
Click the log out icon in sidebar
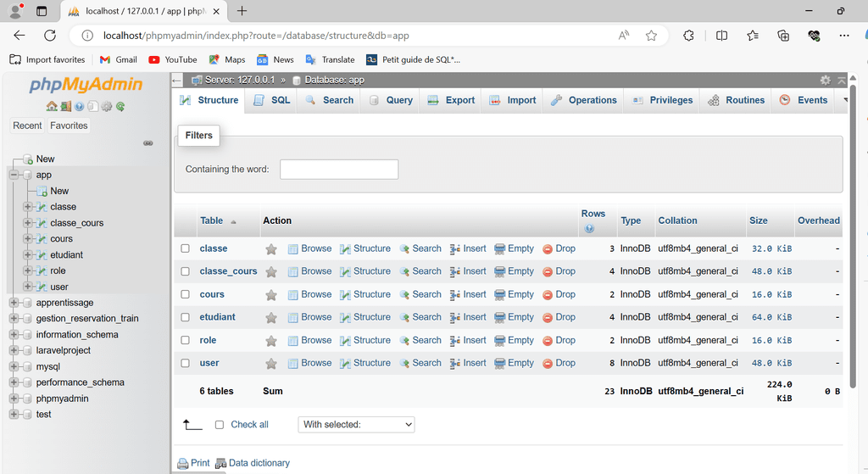tap(66, 106)
